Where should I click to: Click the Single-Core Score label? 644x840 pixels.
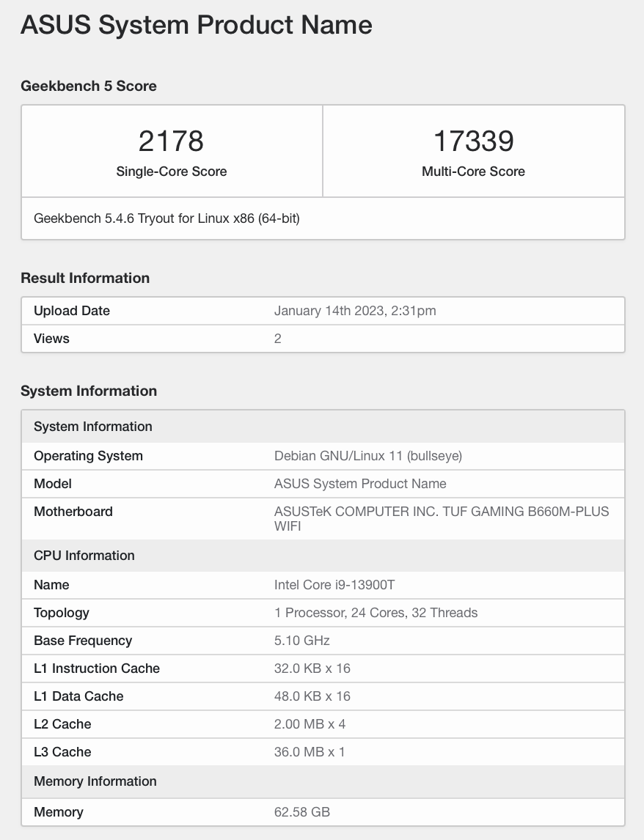[x=171, y=172]
